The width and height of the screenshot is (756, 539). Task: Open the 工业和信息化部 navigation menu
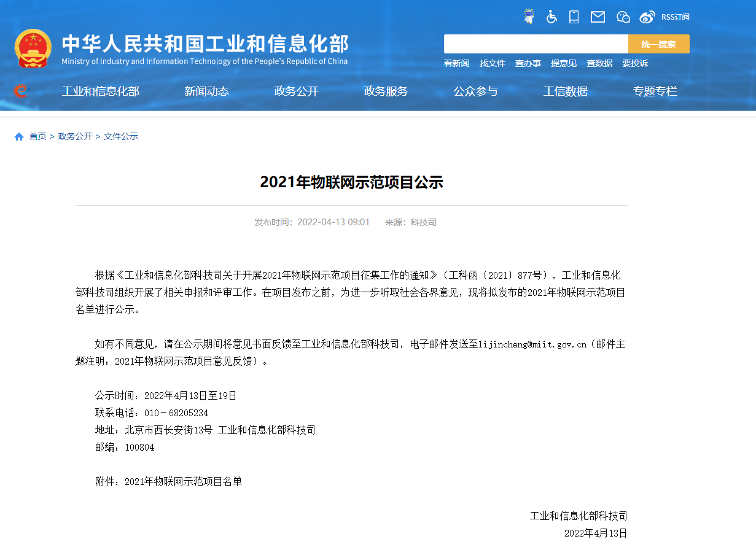pyautogui.click(x=101, y=91)
